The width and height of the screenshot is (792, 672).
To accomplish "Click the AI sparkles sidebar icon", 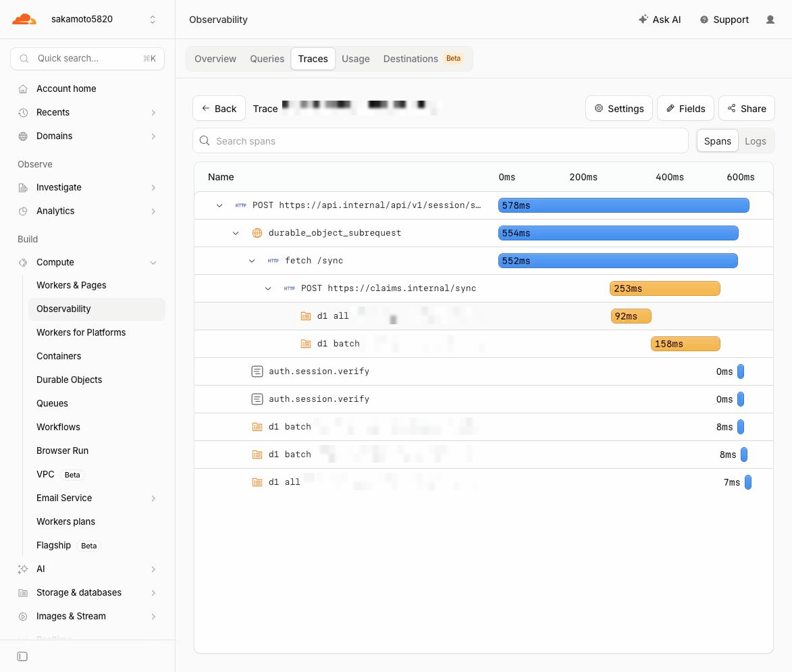I will tap(23, 569).
